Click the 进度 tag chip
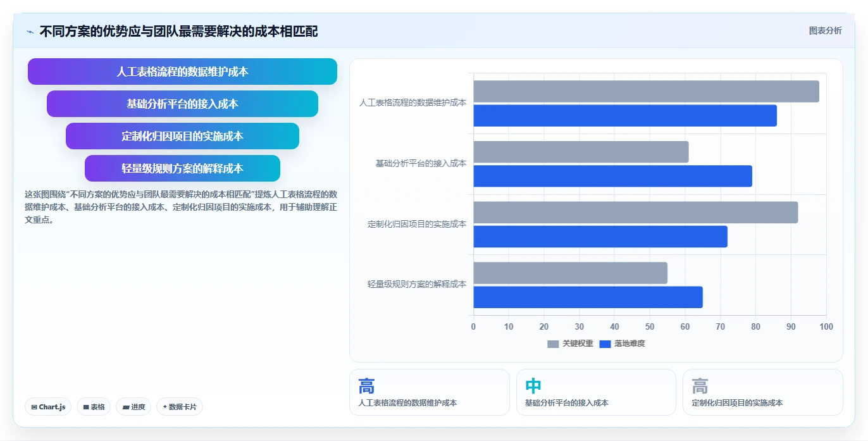 tap(133, 407)
